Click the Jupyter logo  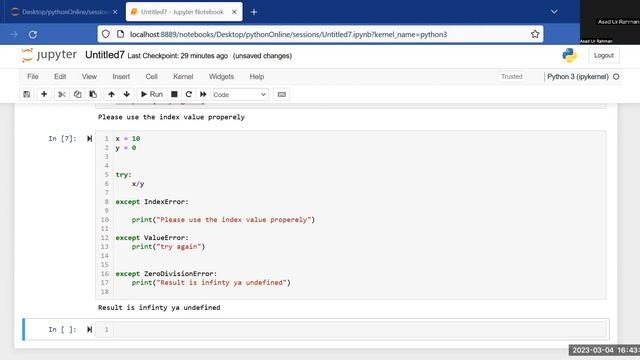click(49, 55)
